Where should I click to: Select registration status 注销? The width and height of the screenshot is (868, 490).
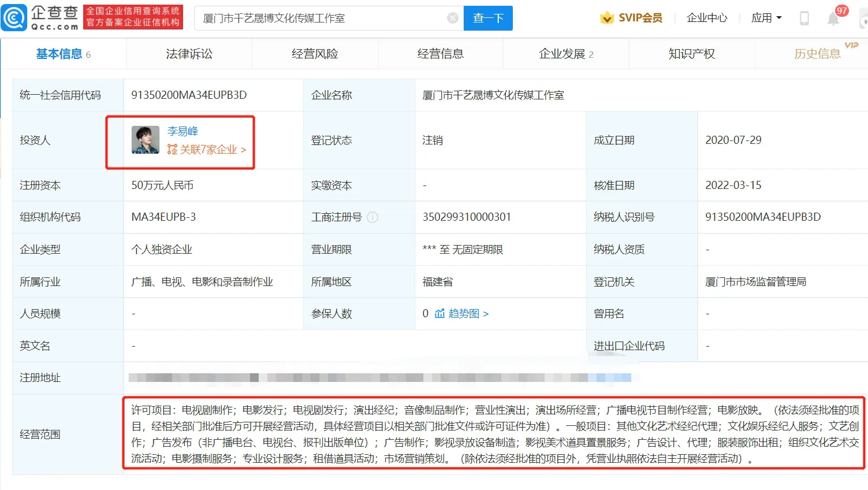point(433,140)
